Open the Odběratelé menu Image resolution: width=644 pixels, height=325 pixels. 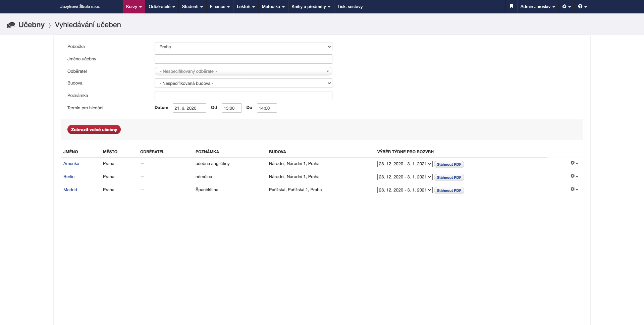click(162, 7)
